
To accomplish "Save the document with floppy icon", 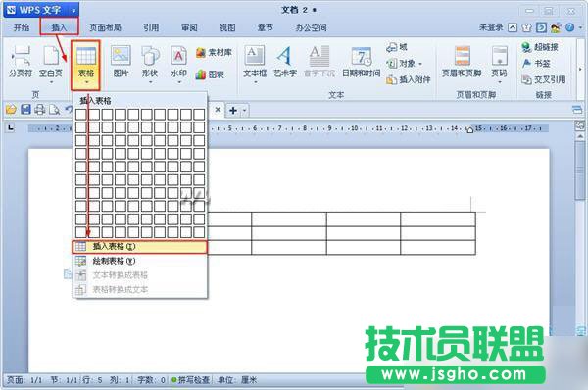I will [25, 110].
